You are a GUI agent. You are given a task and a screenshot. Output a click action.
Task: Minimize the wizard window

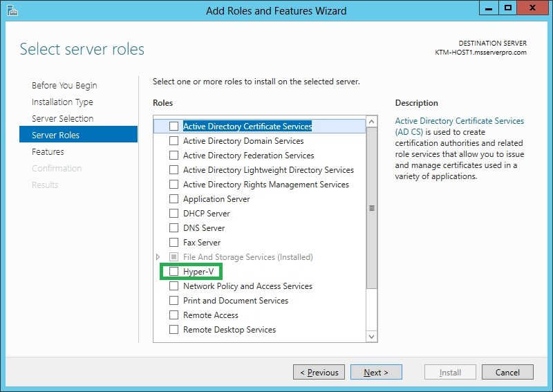[x=489, y=8]
